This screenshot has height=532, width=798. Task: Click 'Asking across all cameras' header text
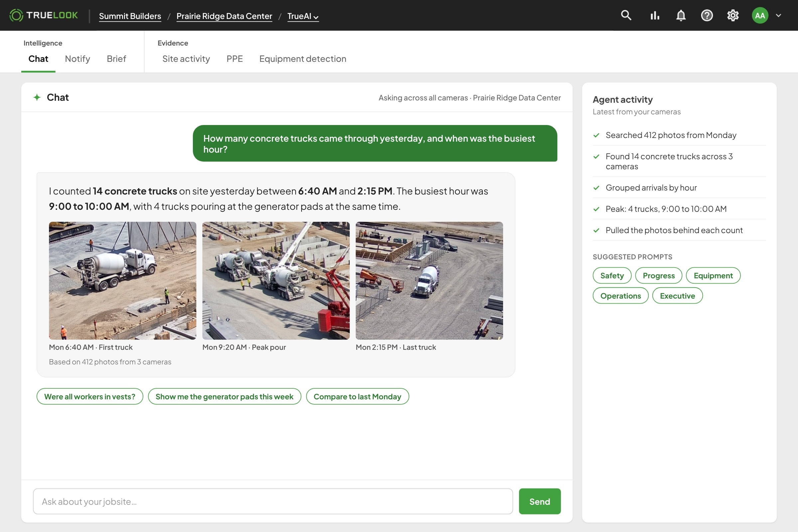pyautogui.click(x=423, y=98)
